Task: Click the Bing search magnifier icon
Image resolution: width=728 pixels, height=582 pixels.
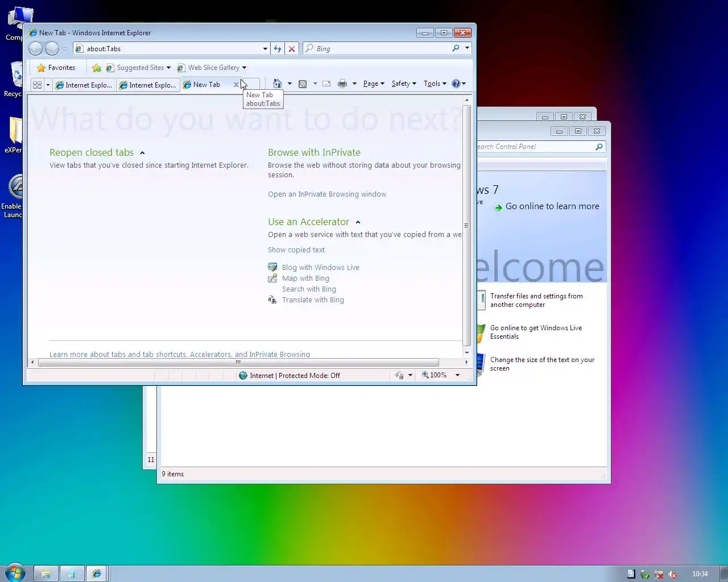Action: pyautogui.click(x=456, y=48)
